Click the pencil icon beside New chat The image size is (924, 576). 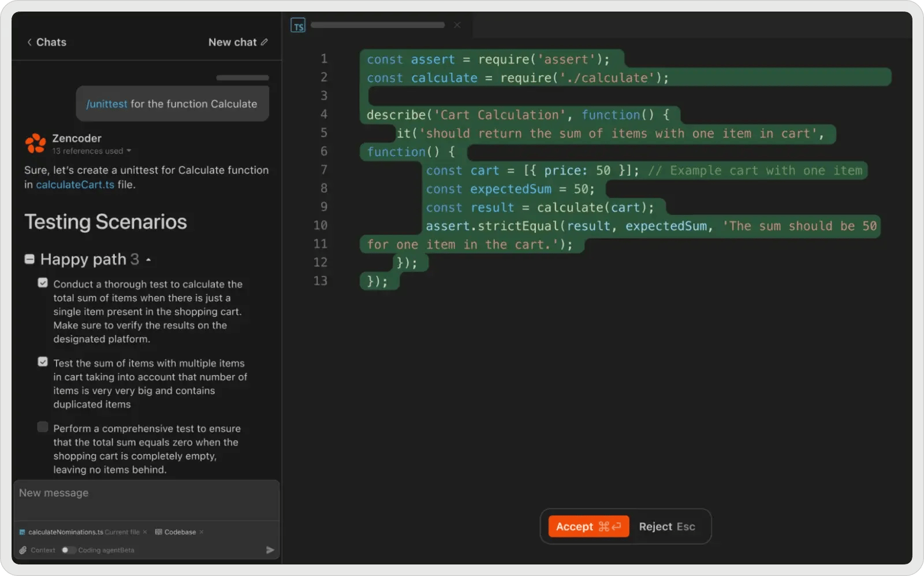coord(264,42)
